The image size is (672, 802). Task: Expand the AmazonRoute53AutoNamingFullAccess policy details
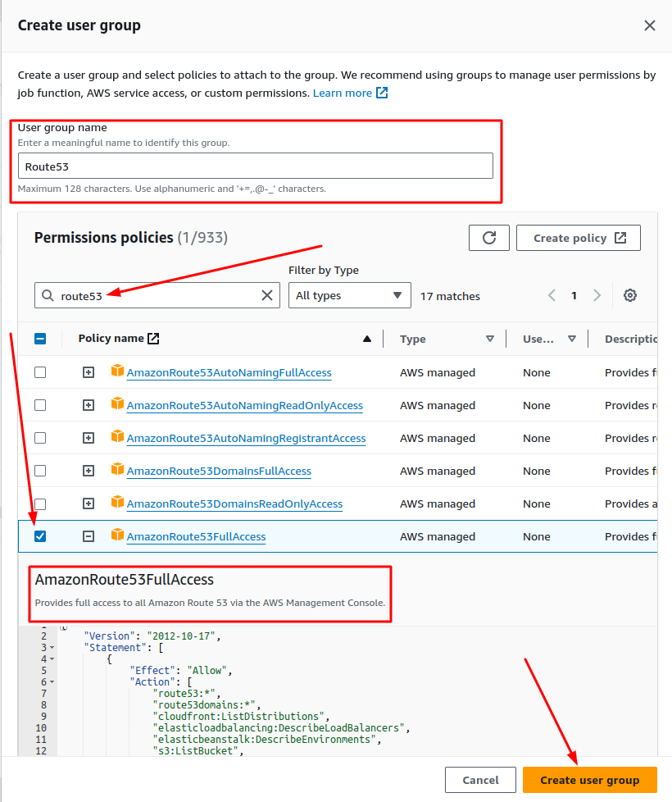[89, 372]
